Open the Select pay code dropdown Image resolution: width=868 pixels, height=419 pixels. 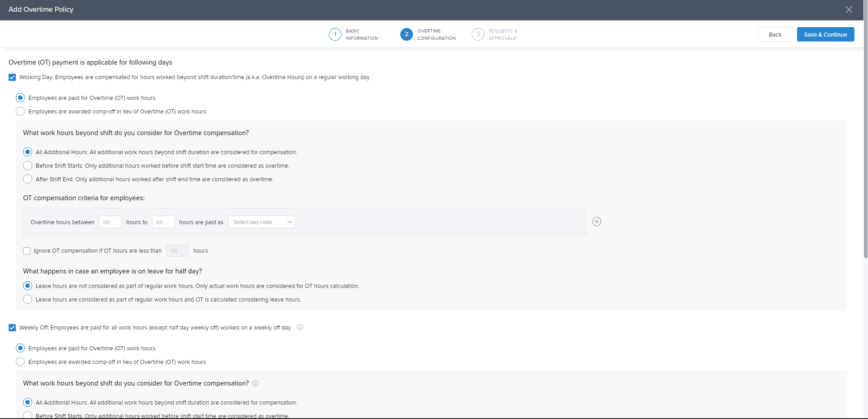[262, 222]
